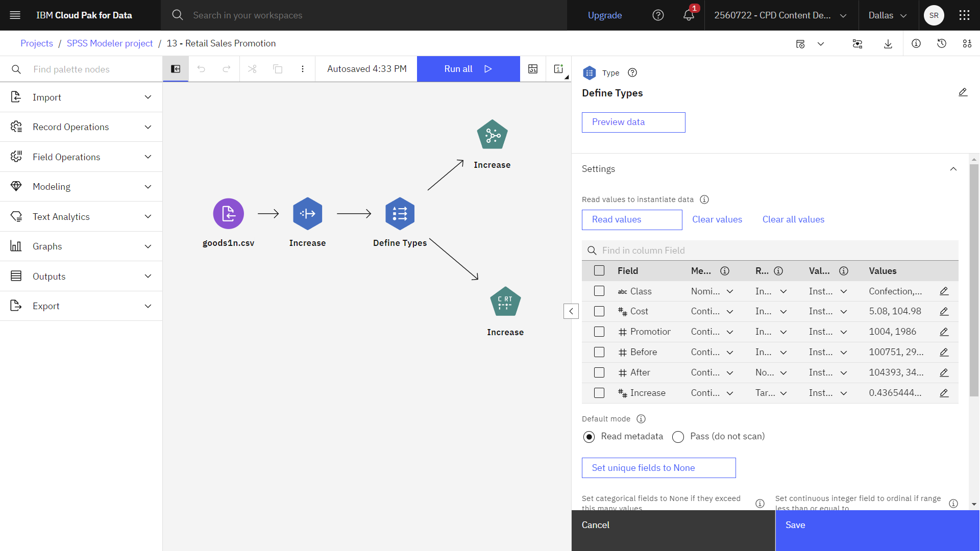Viewport: 980px width, 551px height.
Task: Save the Define Types settings
Action: coord(877,531)
